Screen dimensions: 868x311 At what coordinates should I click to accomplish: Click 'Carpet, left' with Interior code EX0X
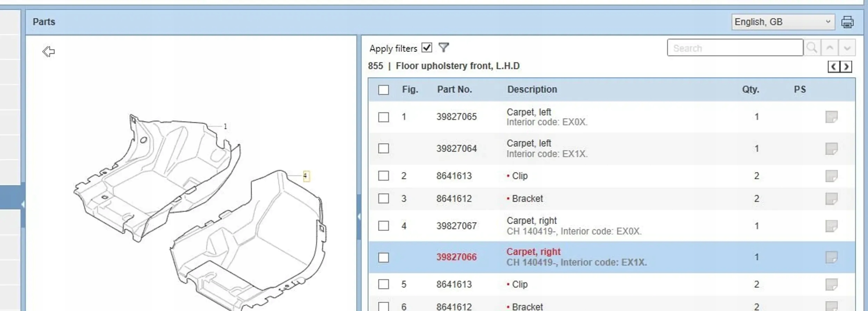click(529, 112)
